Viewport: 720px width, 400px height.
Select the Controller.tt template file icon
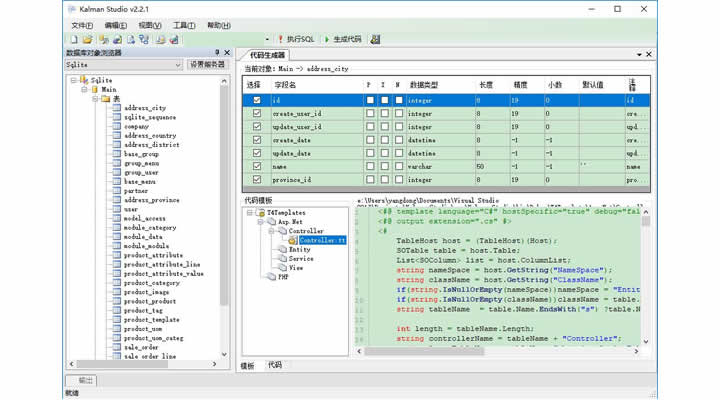coord(292,240)
